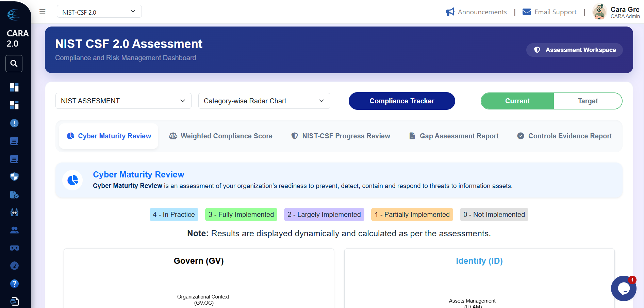Open the users group sidebar icon
Image resolution: width=644 pixels, height=308 pixels.
(x=14, y=230)
